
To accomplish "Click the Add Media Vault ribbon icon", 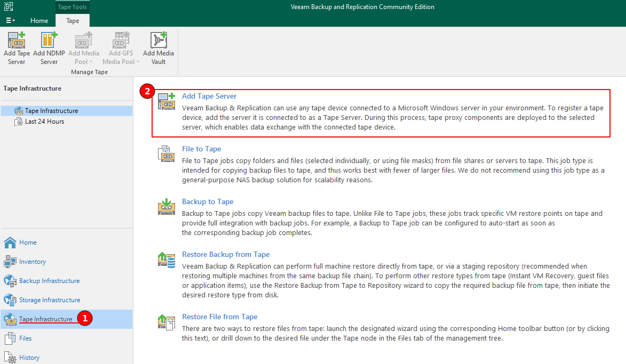I will pos(158,41).
